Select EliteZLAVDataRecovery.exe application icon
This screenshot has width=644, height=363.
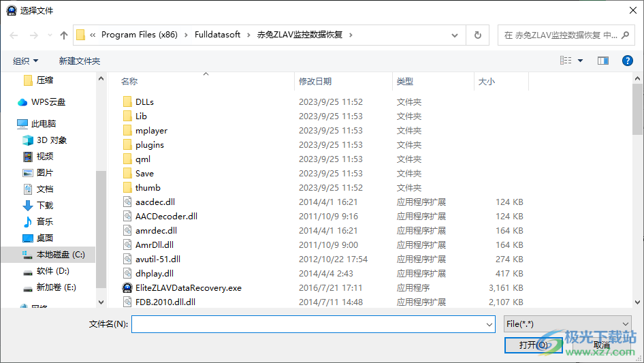pos(128,287)
